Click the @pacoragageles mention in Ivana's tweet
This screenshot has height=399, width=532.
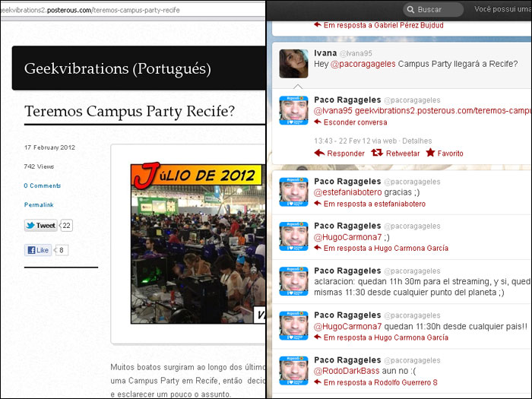363,64
